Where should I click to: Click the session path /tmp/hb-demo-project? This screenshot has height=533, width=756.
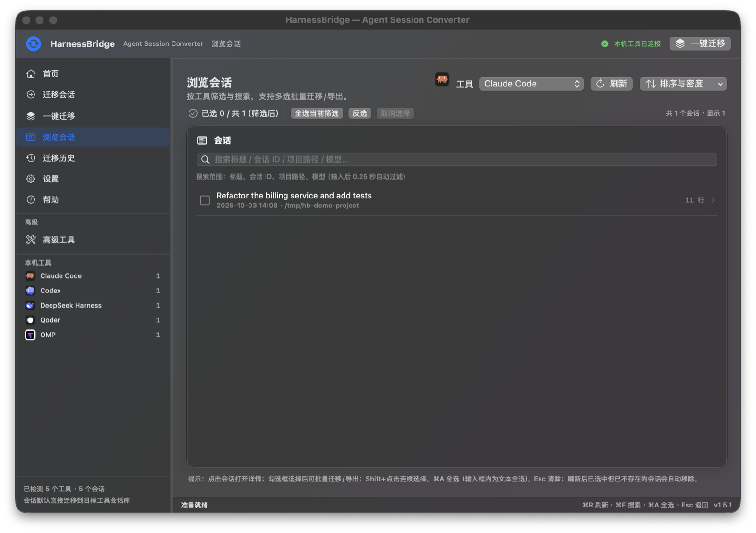pyautogui.click(x=322, y=206)
